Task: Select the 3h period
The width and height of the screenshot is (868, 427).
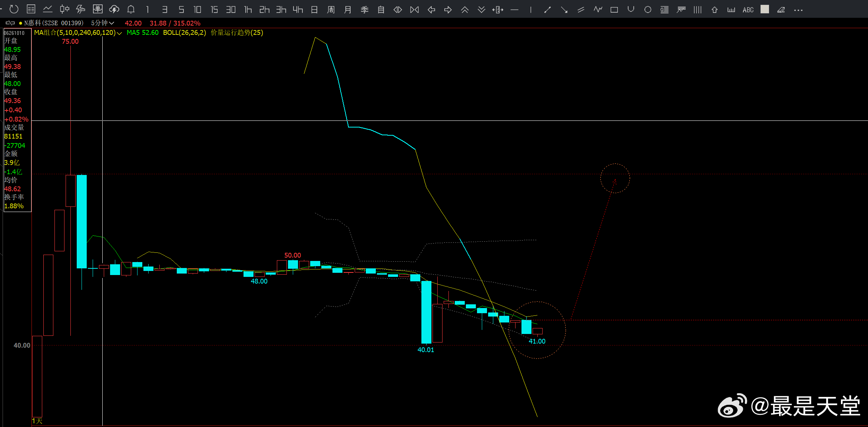Action: [x=281, y=10]
